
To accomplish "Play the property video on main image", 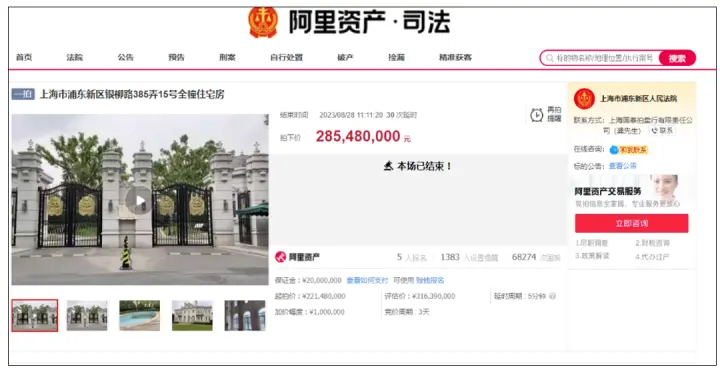I will [139, 200].
